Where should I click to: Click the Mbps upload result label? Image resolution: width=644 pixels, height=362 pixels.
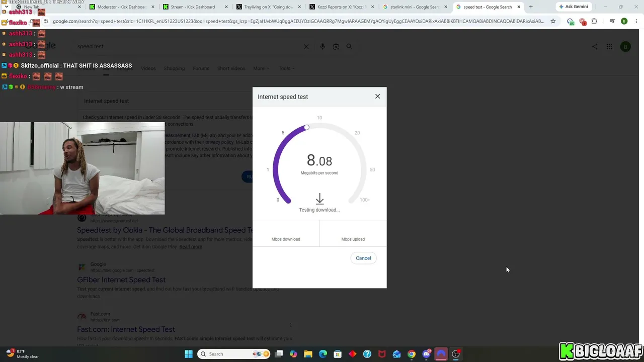[x=353, y=239]
